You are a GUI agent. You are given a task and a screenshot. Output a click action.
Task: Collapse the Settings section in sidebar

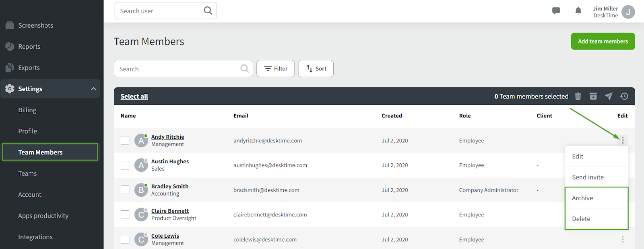point(93,89)
